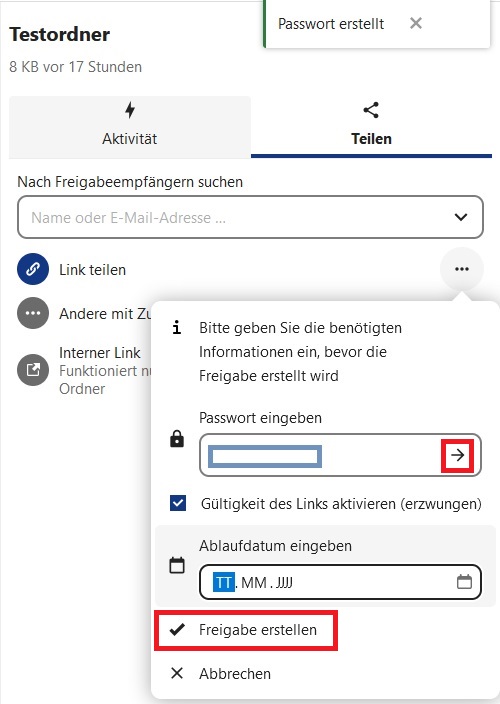Click the lock icon beside the password field
Viewport: 500px width, 704px height.
[x=177, y=439]
